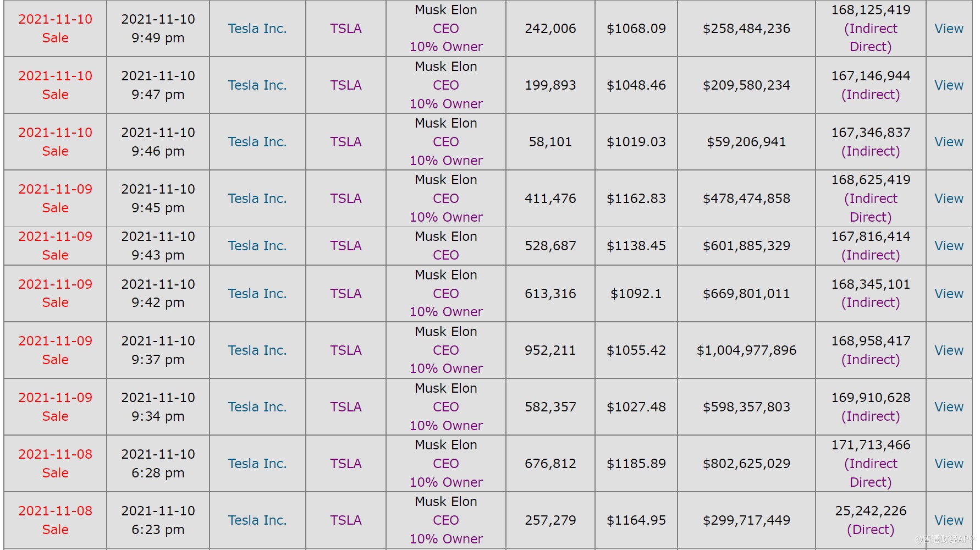980x550 pixels.
Task: Open View link for 242,006 shares sale
Action: click(x=949, y=29)
